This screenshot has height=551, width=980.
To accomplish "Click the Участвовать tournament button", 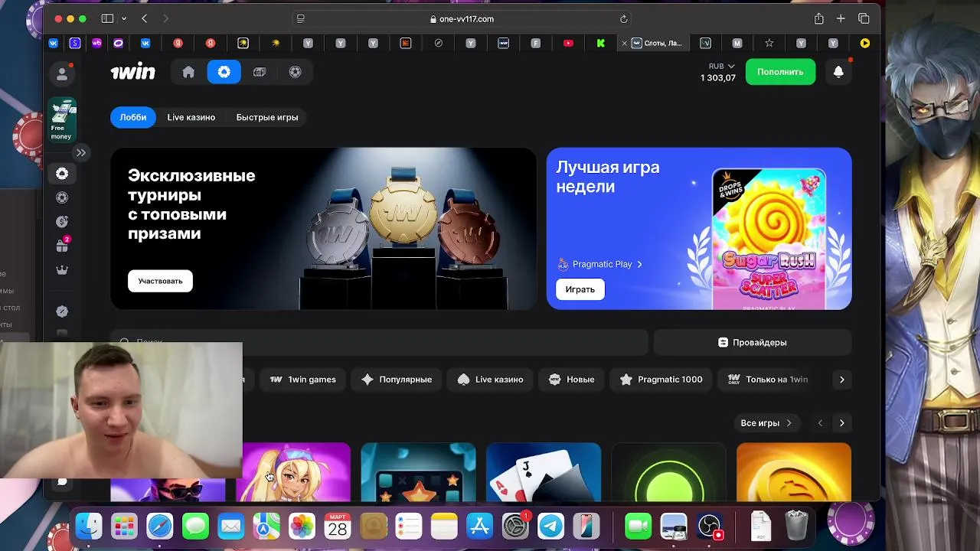I will click(160, 281).
